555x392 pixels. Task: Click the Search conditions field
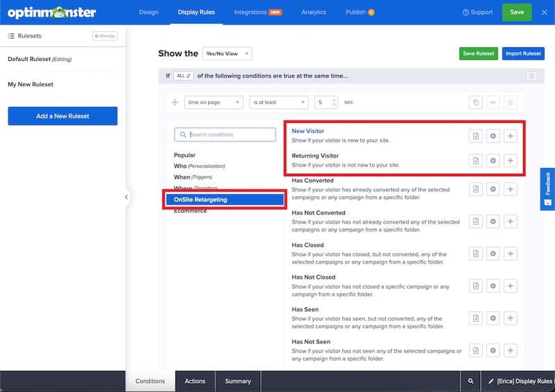click(225, 135)
